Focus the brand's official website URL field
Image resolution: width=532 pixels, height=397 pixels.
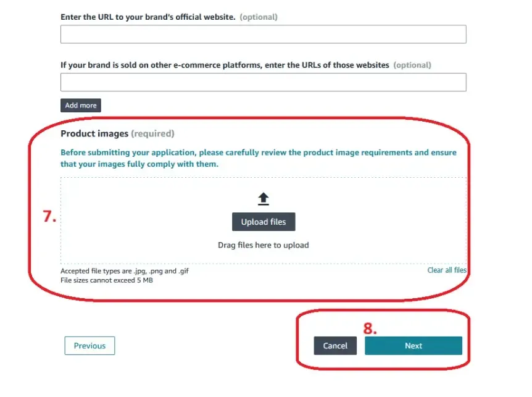[x=263, y=35]
